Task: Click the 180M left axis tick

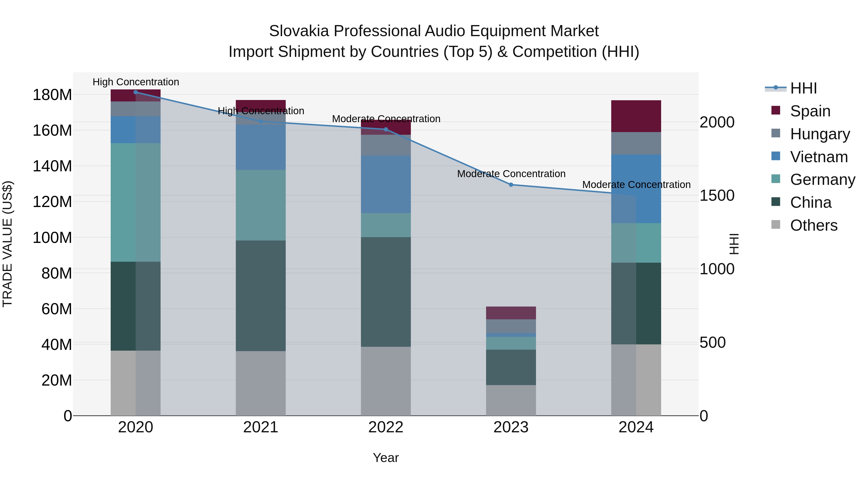Action: [52, 95]
